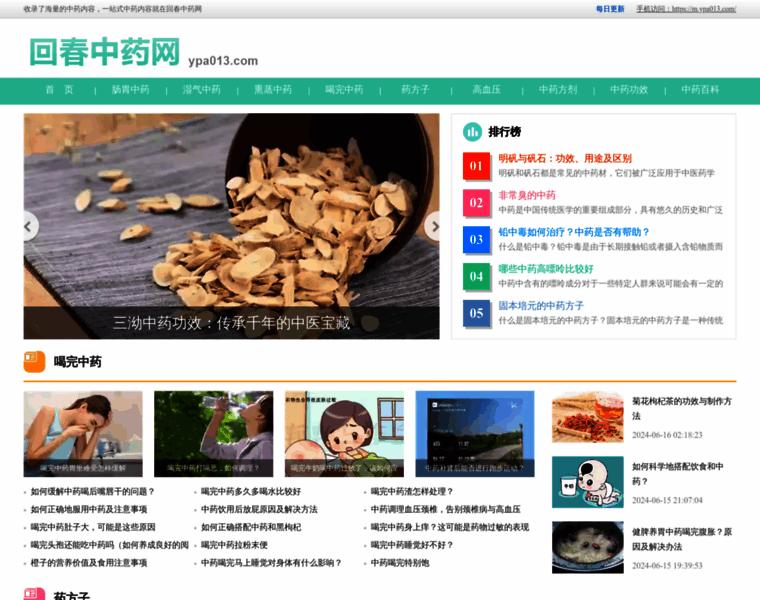The image size is (760, 600).
Task: Open the 中药方剂 navigation item
Action: (558, 90)
